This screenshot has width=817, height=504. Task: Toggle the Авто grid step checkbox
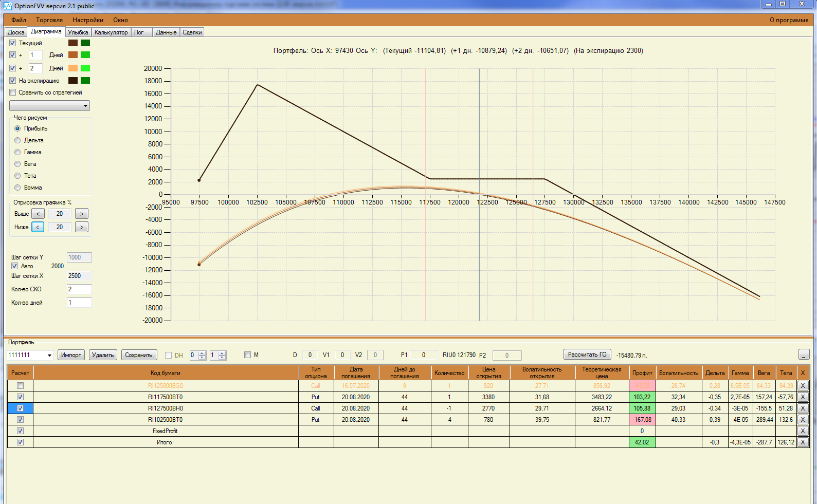point(15,266)
